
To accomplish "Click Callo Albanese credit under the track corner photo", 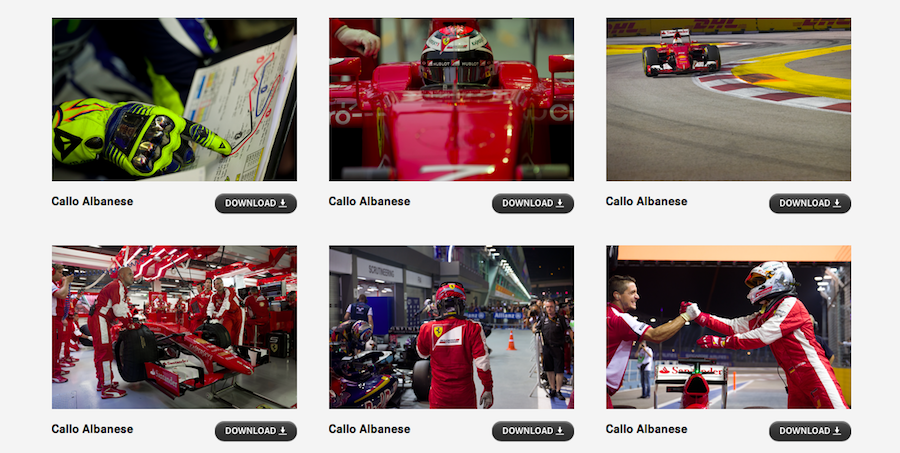I will pyautogui.click(x=646, y=202).
